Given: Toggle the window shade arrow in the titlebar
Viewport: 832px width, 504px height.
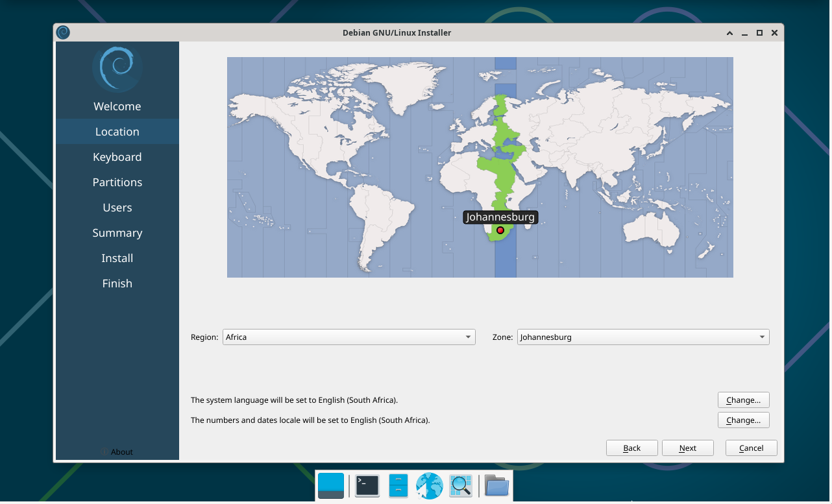Looking at the screenshot, I should pyautogui.click(x=729, y=32).
